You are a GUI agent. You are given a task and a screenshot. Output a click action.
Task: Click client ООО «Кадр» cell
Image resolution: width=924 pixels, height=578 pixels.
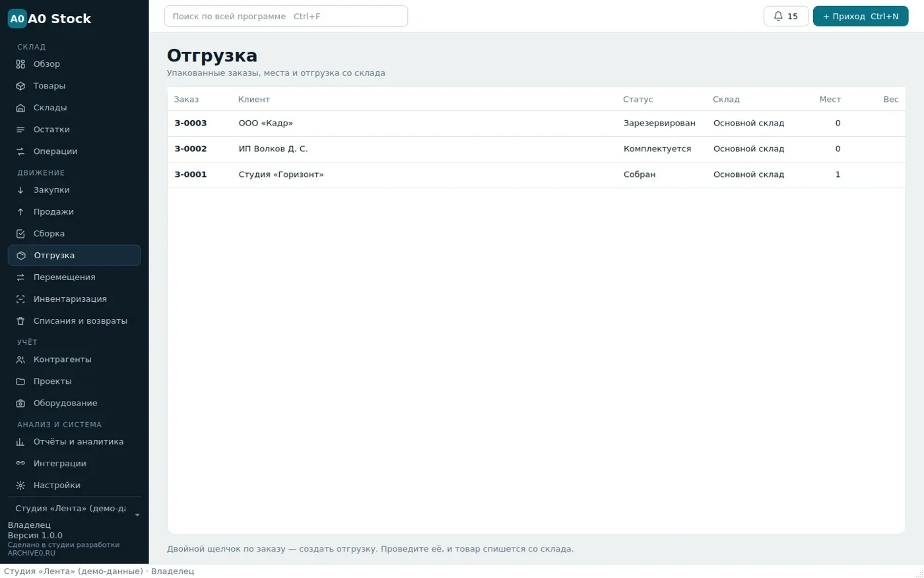(265, 124)
